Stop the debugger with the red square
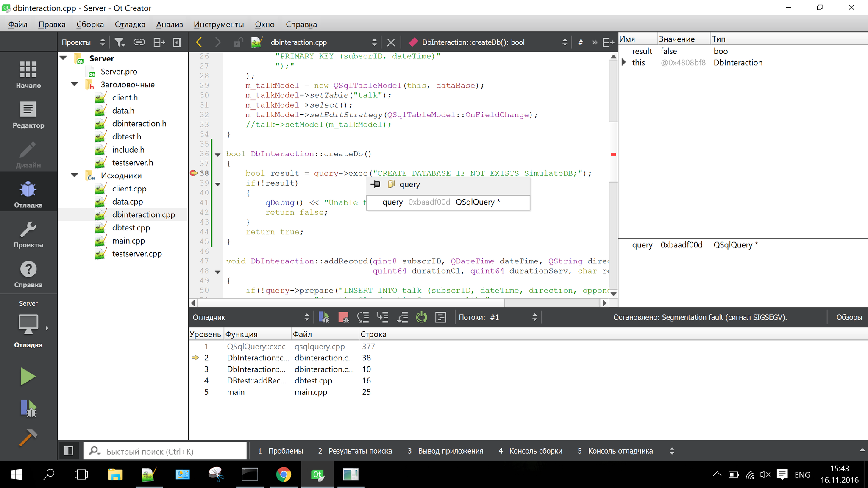 coord(343,317)
